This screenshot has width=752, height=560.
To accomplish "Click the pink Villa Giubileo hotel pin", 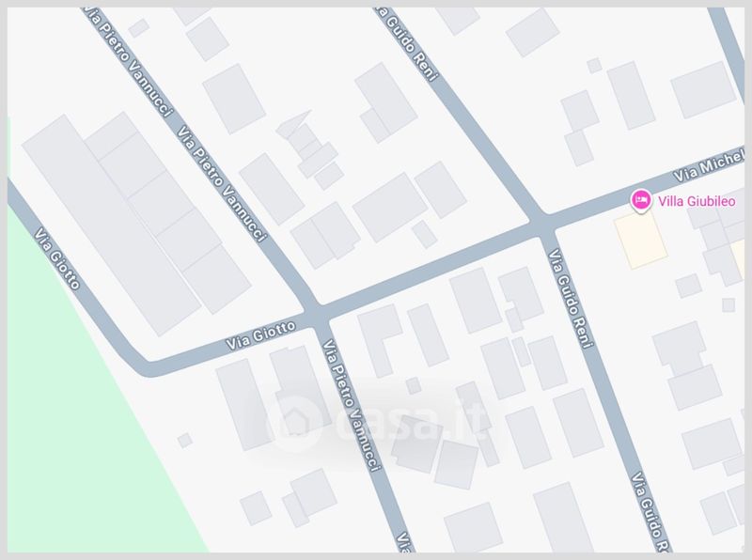I will pyautogui.click(x=641, y=200).
